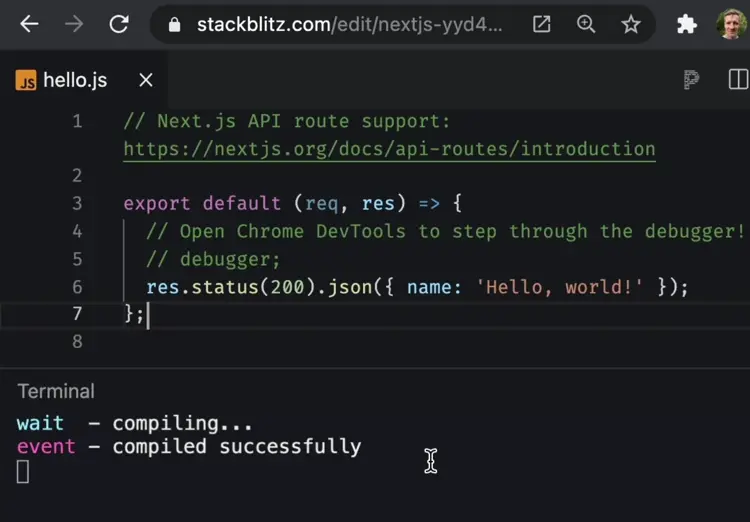This screenshot has width=750, height=522.
Task: Format code with the Prettier icon
Action: (x=691, y=80)
